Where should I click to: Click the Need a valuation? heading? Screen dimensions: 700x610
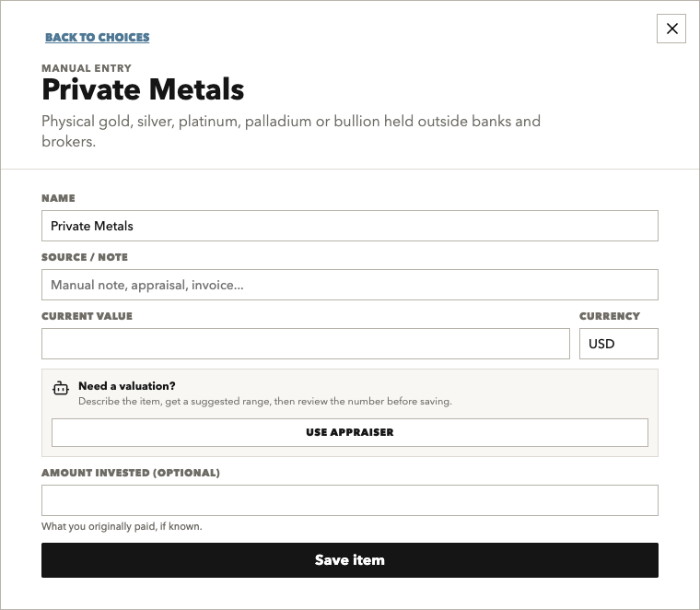pyautogui.click(x=127, y=386)
